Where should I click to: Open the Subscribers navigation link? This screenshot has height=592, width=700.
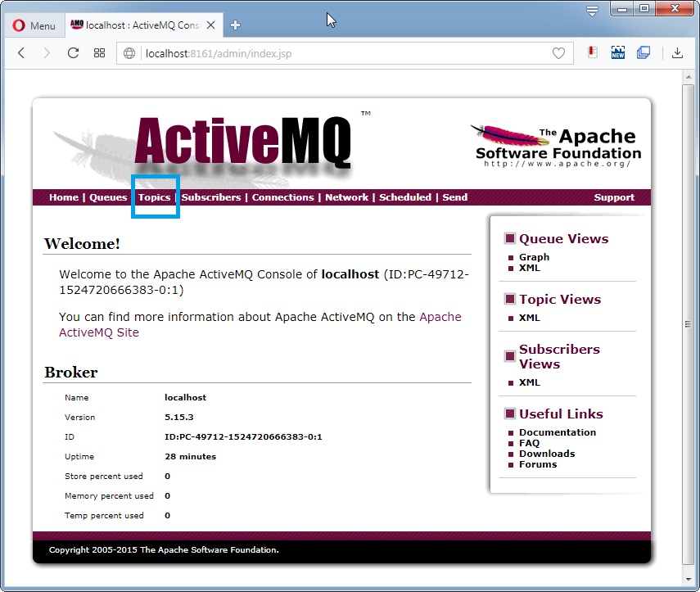click(211, 197)
